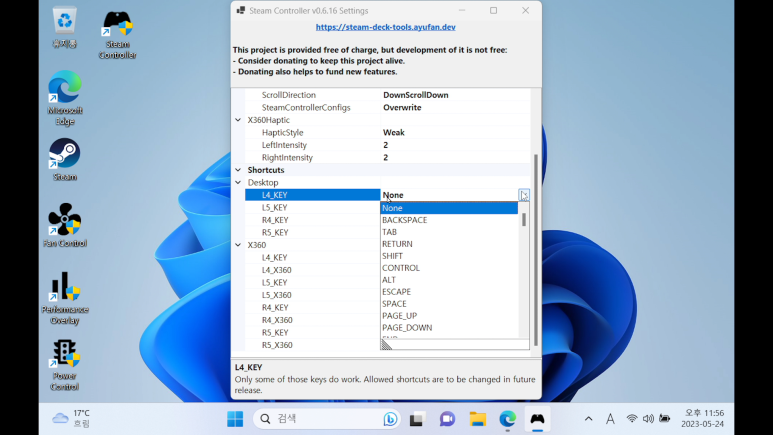Open File Explorer from the taskbar
This screenshot has height=435, width=773.
tap(477, 419)
